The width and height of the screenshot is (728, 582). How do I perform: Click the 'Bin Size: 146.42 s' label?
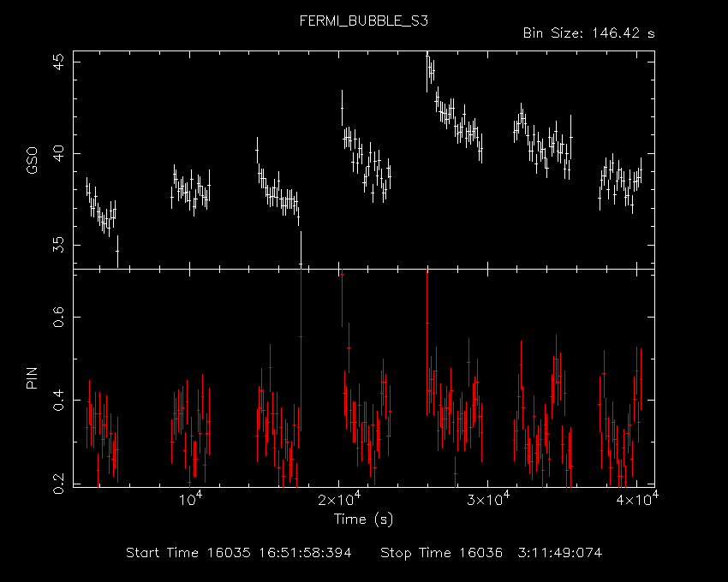point(588,33)
